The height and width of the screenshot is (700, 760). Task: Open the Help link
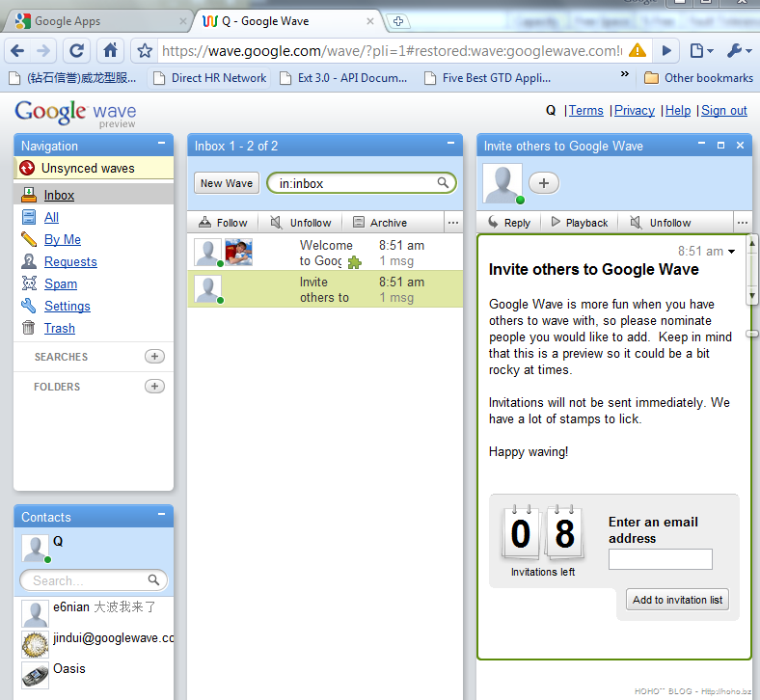tap(678, 111)
